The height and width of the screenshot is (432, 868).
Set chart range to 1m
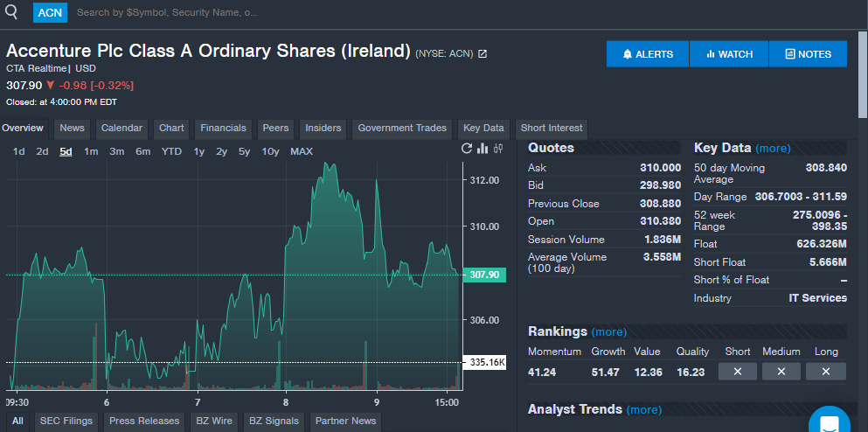click(91, 152)
